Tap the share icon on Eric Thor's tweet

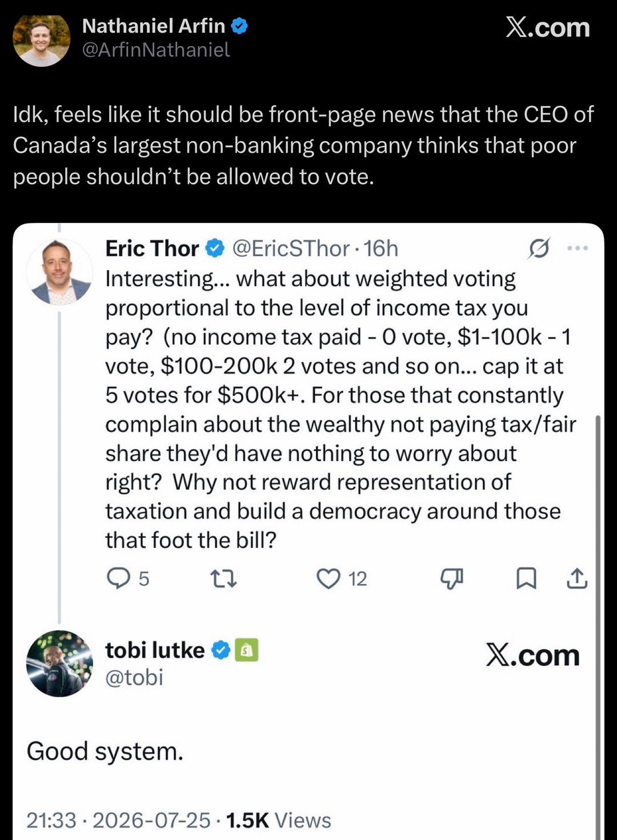coord(577,578)
